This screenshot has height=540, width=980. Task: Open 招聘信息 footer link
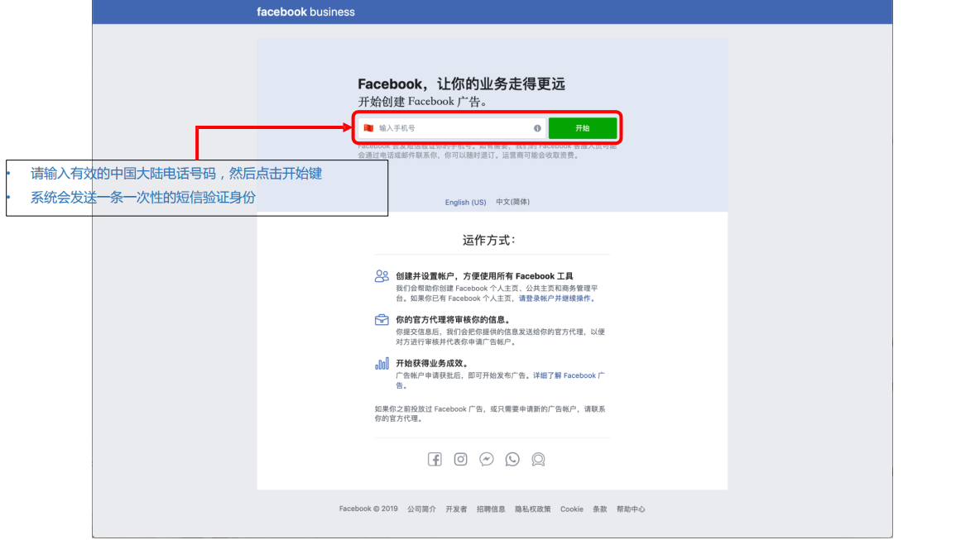click(491, 509)
